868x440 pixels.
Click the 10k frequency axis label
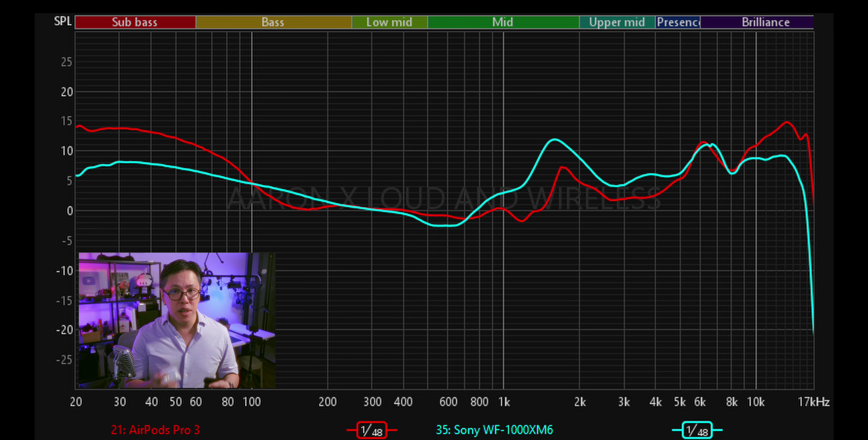(755, 402)
